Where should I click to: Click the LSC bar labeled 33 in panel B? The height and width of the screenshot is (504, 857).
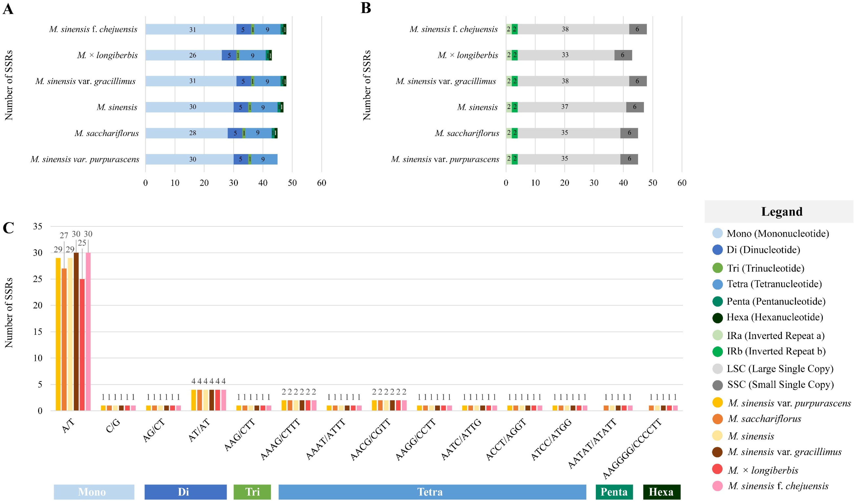(x=565, y=55)
